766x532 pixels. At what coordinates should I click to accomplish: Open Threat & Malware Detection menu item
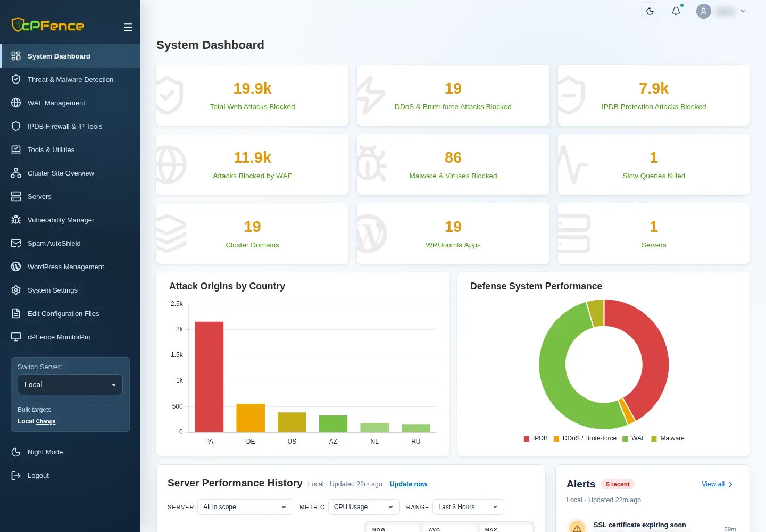pyautogui.click(x=70, y=79)
